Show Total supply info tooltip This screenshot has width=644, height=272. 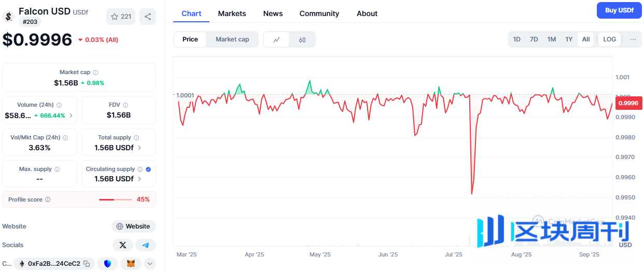[136, 138]
